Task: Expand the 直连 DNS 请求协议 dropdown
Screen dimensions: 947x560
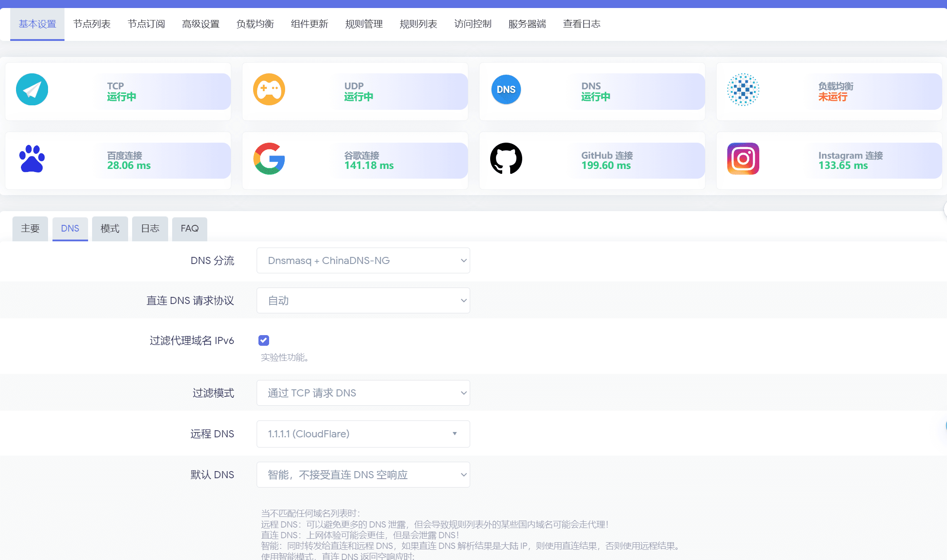Action: click(x=363, y=300)
